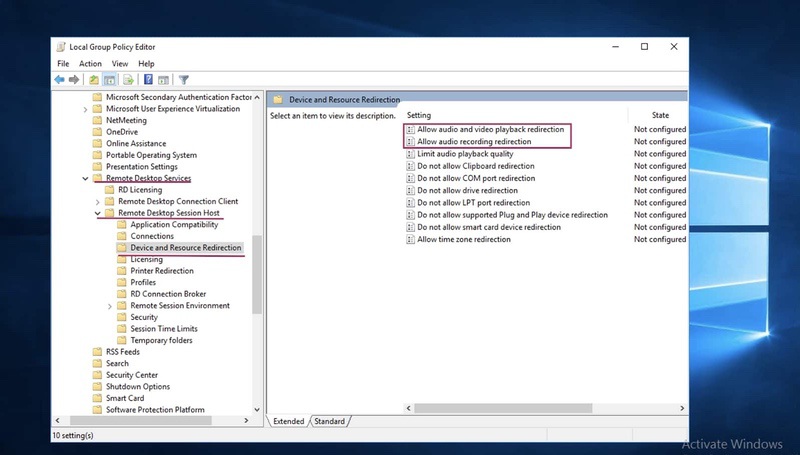Click the Export List toolbar icon
The height and width of the screenshot is (455, 800).
(x=128, y=80)
